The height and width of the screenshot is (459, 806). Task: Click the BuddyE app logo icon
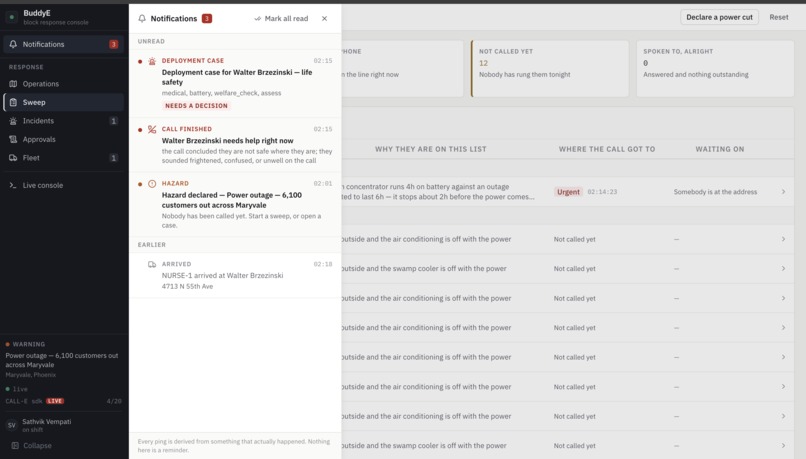coord(12,17)
